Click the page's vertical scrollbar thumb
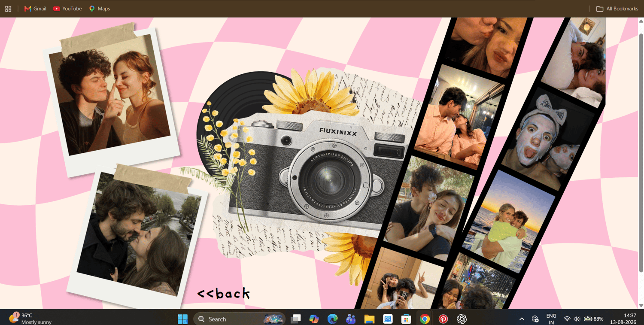The image size is (644, 325). point(641,152)
